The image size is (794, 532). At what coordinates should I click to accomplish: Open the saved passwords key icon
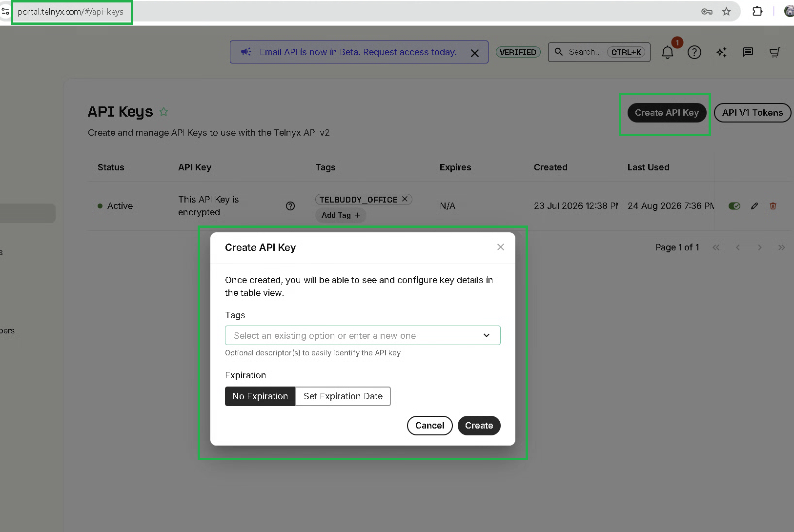(707, 12)
